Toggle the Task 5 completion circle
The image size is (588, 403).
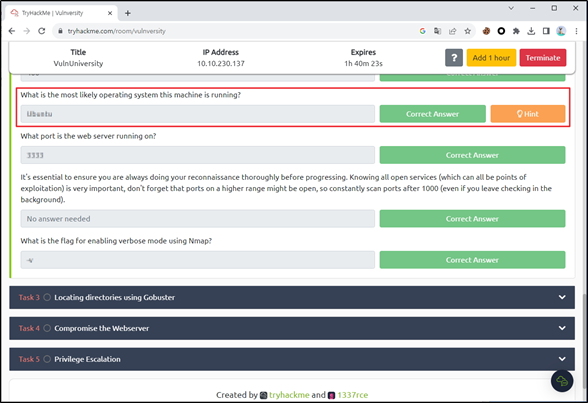(x=47, y=359)
